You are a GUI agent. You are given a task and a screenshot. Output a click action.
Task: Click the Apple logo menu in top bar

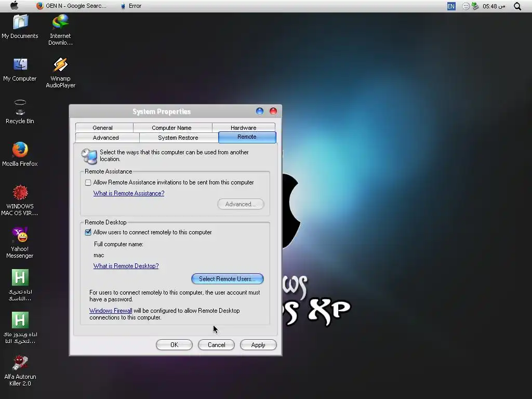(x=14, y=6)
